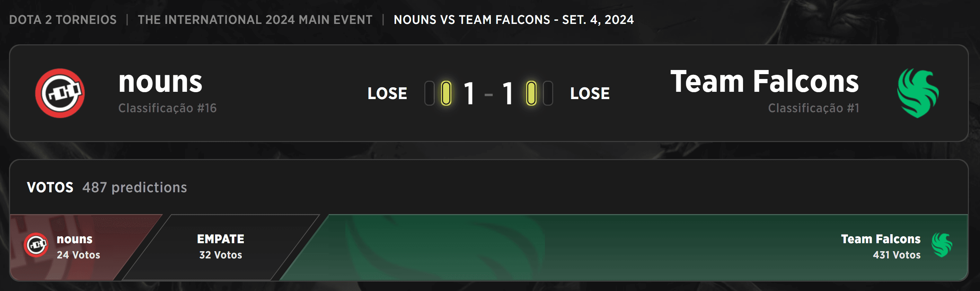Click the 431 Votos Falcons count
Screen dimensions: 980x291
point(897,255)
